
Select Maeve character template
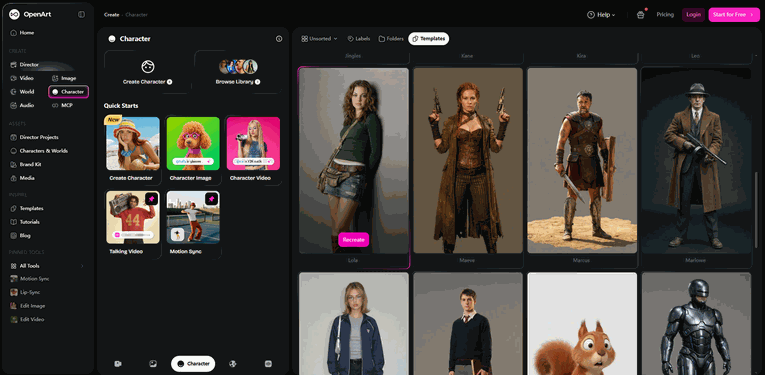tap(468, 160)
